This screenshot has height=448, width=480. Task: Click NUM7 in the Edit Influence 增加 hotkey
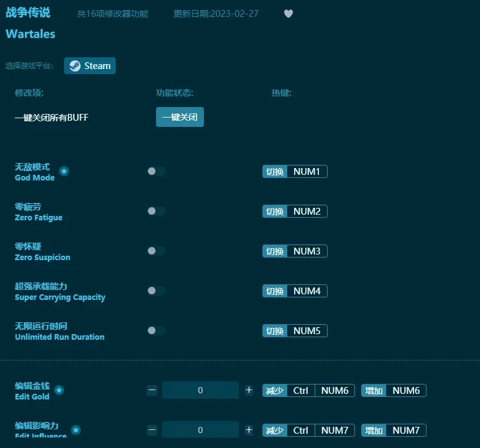[x=406, y=430]
